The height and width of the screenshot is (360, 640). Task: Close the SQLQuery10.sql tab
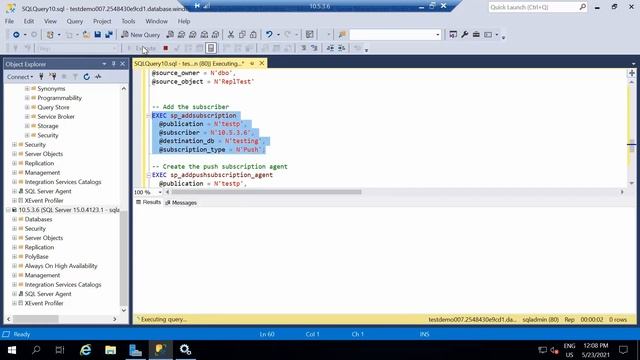point(262,64)
